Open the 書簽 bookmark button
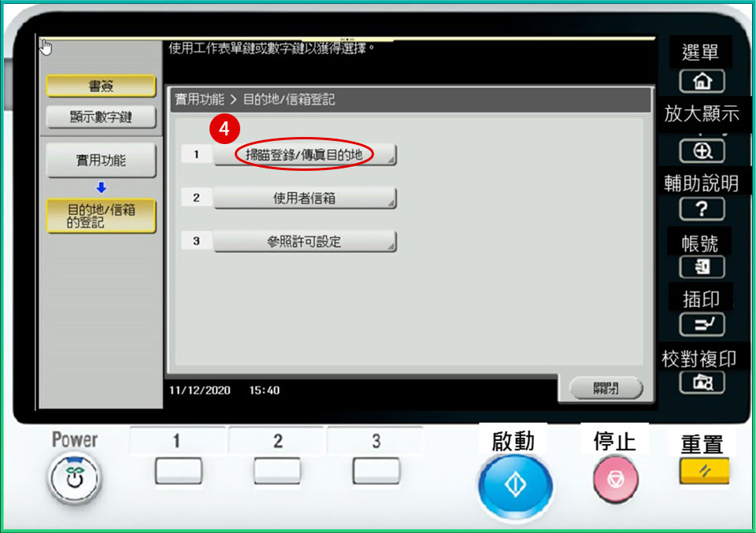Screen dimensions: 756x533 click(100, 86)
